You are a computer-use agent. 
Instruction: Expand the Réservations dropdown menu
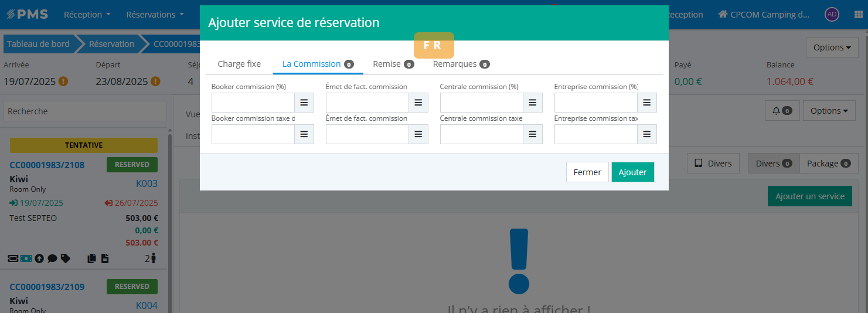point(155,15)
